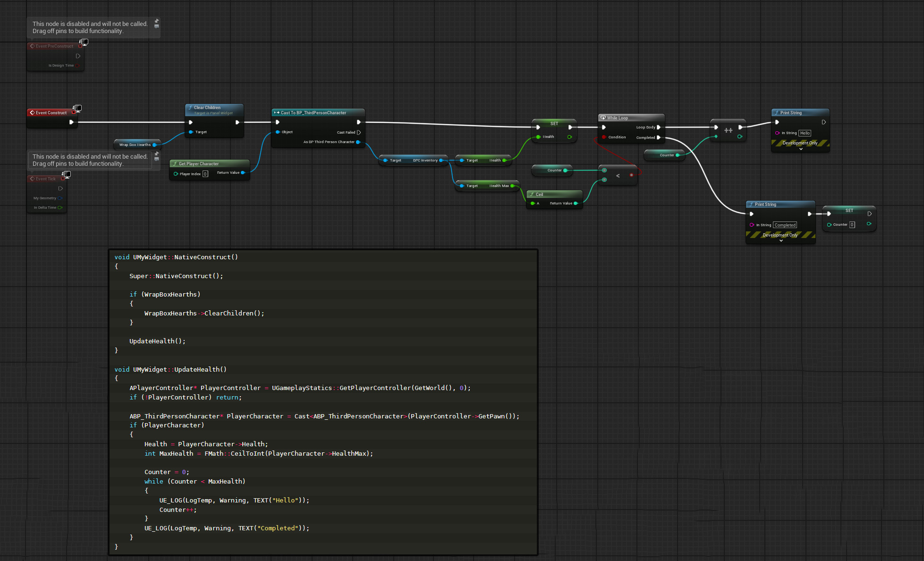Click the Wrap Box Hearths variable node
Image resolution: width=924 pixels, height=561 pixels.
[135, 145]
